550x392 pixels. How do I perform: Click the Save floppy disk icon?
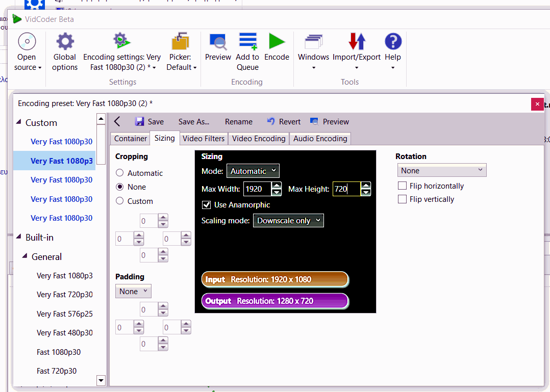pos(140,121)
